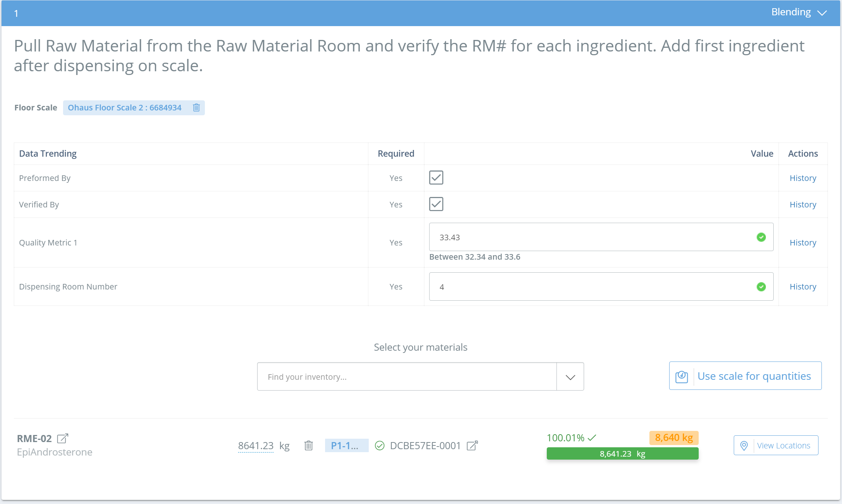Viewport: 842px width, 504px height.
Task: Click Quality Metric 1 green valid icon
Action: (x=761, y=237)
